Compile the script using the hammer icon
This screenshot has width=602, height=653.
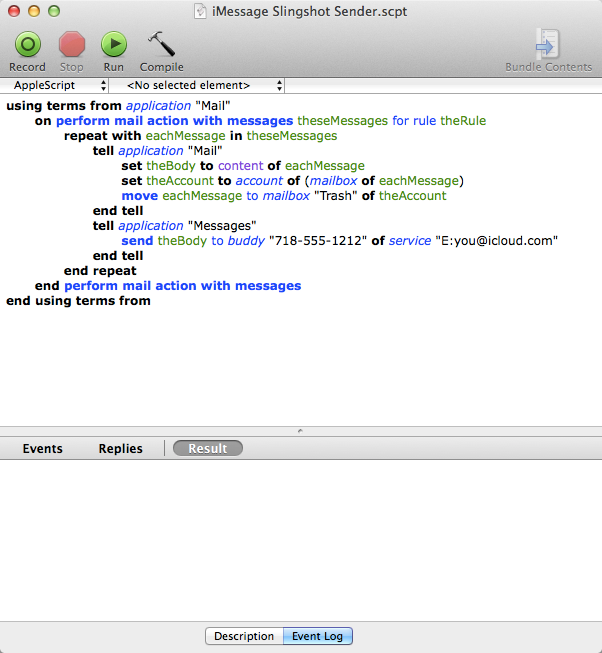point(162,44)
